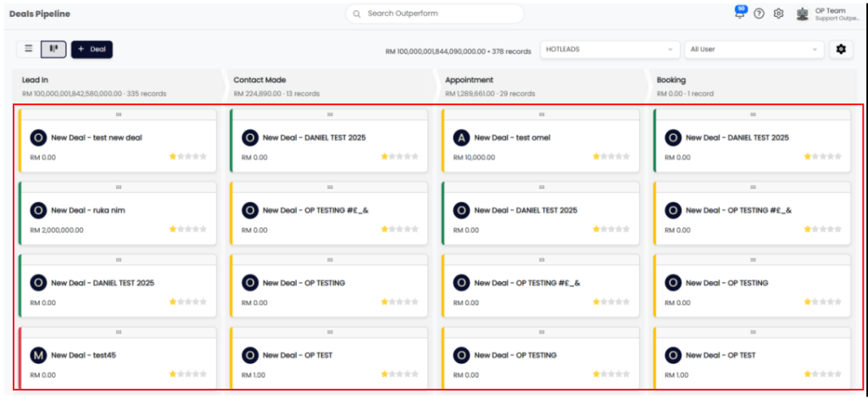
Task: Click the + Deal button
Action: 92,49
